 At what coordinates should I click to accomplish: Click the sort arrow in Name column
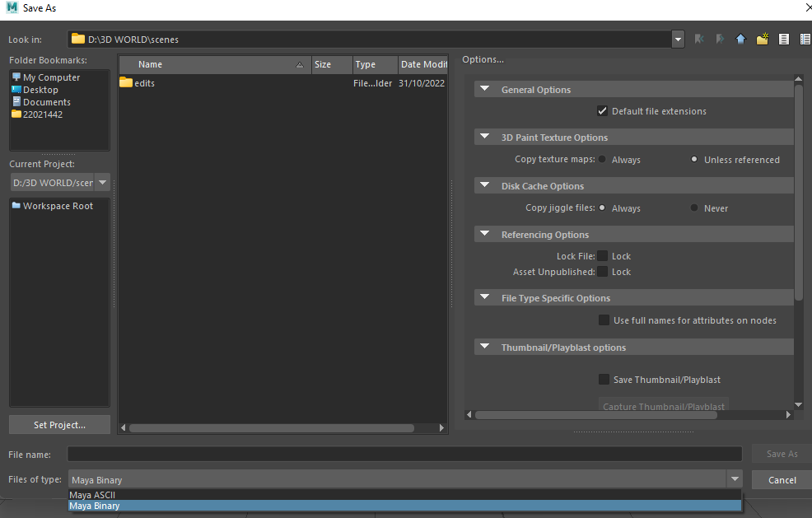[299, 65]
